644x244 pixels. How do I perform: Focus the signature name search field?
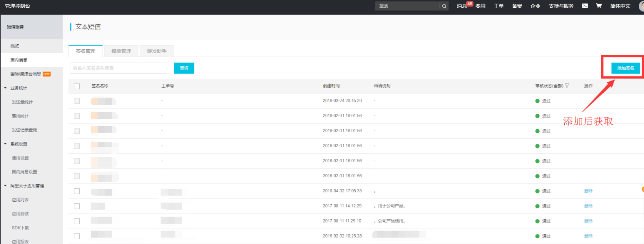point(118,68)
